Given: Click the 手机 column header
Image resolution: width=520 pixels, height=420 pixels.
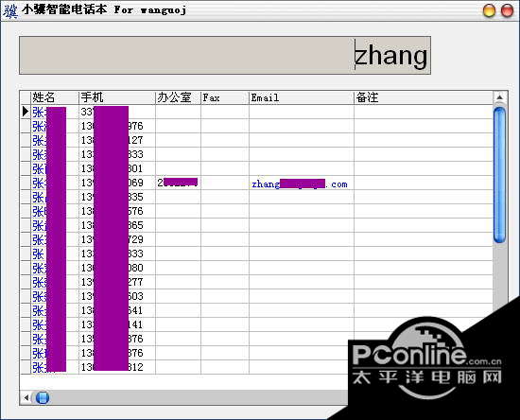Looking at the screenshot, I should 117,97.
